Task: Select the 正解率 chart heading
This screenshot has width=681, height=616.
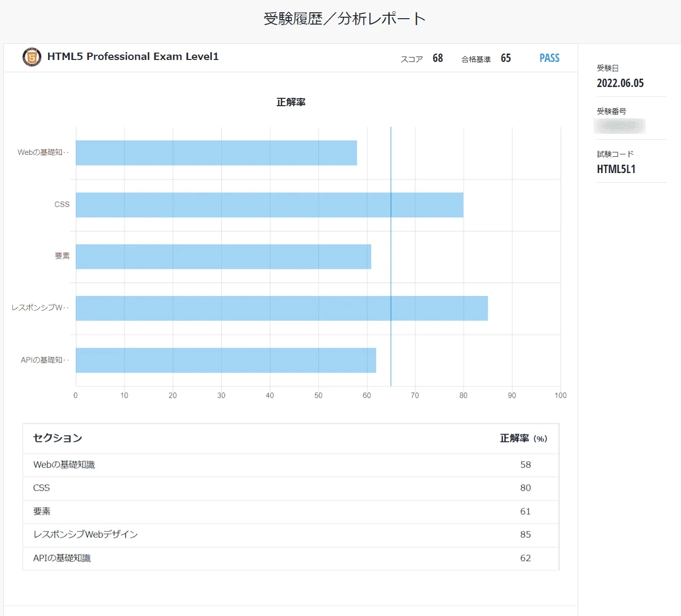Action: (291, 102)
